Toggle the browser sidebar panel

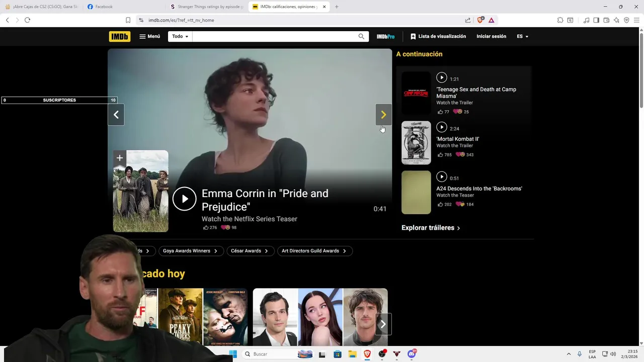(x=596, y=20)
